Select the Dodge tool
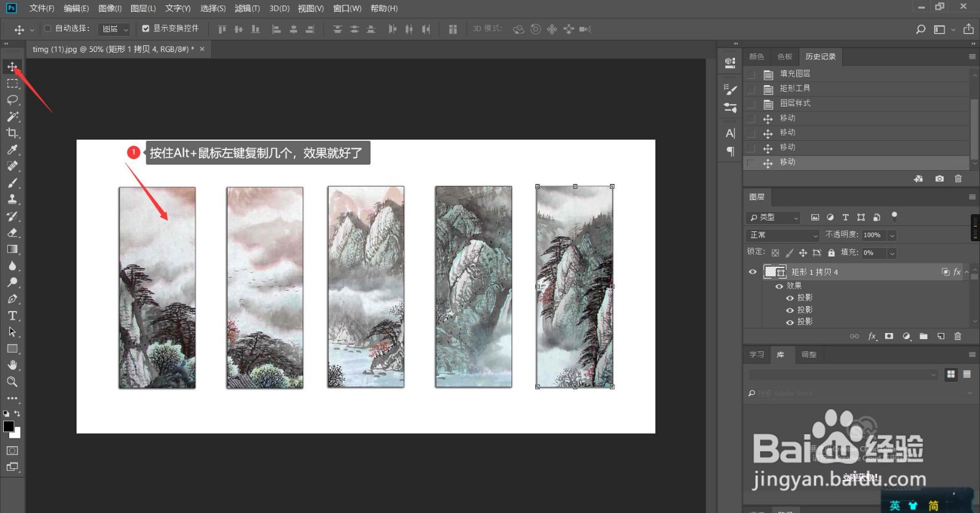 [x=12, y=282]
